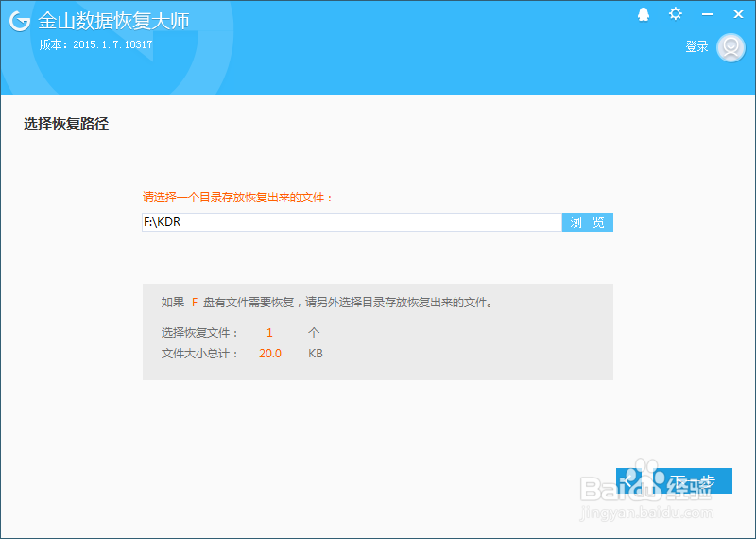Screen dimensions: 756x539
Task: Click the 登录 login link
Action: point(696,46)
